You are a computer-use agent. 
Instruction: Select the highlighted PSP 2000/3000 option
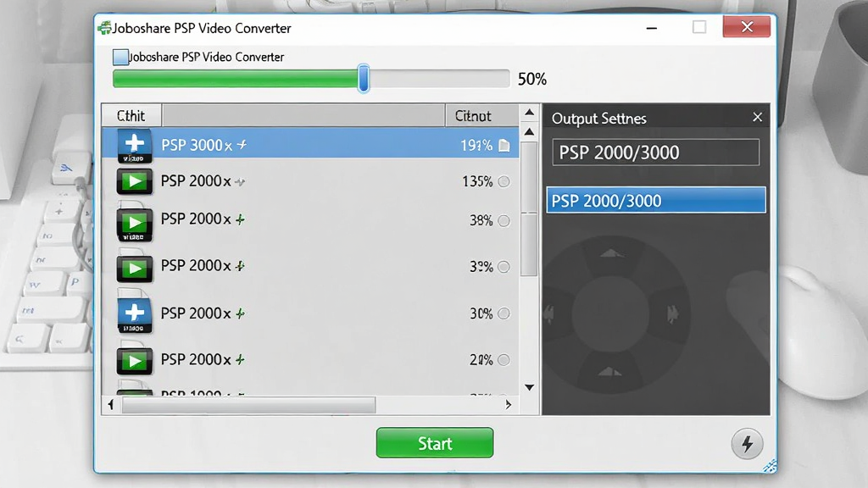pyautogui.click(x=656, y=200)
